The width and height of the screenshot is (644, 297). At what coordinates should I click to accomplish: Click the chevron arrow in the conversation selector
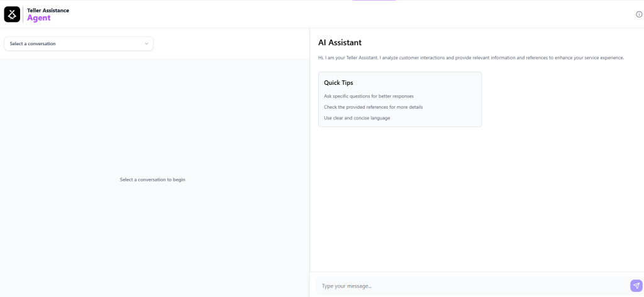[147, 43]
